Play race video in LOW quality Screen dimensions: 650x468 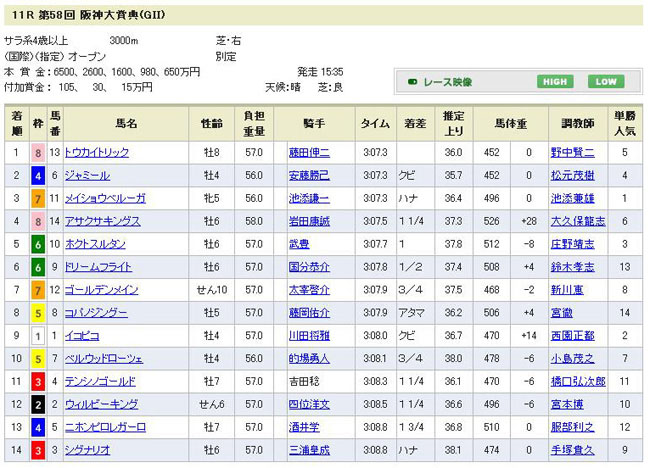604,82
